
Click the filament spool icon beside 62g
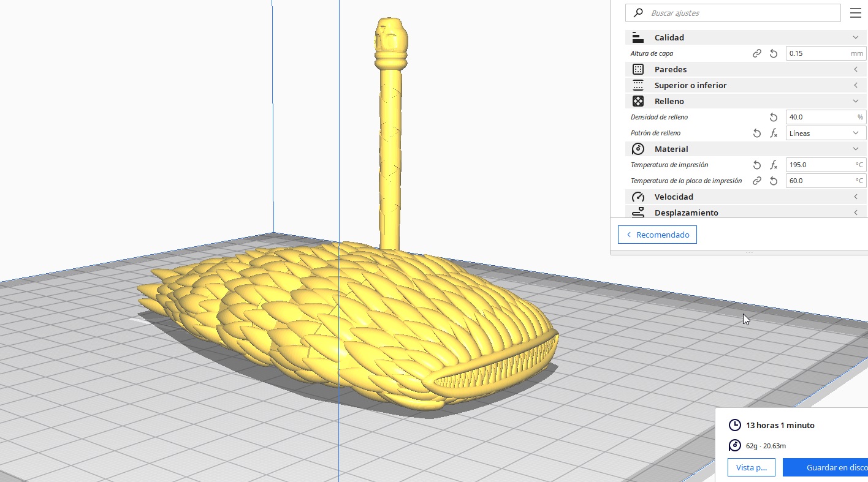734,446
